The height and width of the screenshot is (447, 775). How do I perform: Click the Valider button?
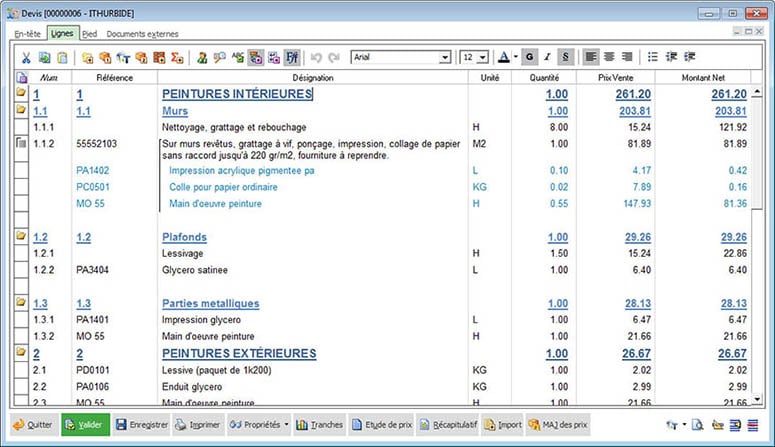86,425
